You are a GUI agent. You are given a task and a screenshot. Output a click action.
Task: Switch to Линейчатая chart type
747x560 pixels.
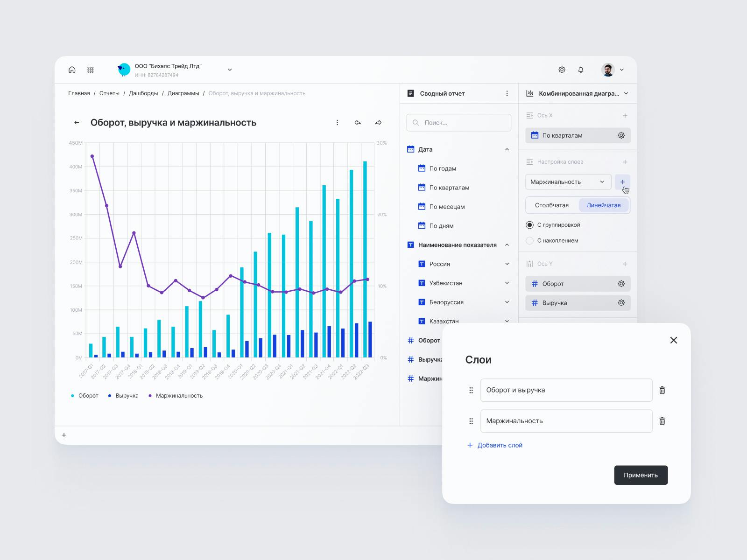click(604, 205)
